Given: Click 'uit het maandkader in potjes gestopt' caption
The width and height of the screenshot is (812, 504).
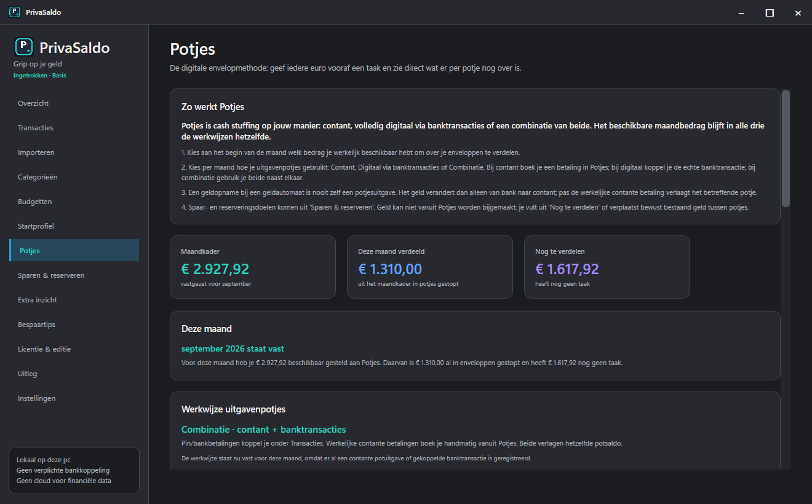Looking at the screenshot, I should pyautogui.click(x=408, y=284).
